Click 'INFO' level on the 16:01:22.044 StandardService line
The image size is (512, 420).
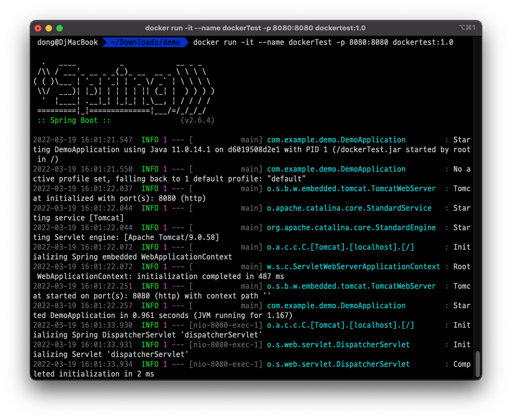tap(150, 208)
